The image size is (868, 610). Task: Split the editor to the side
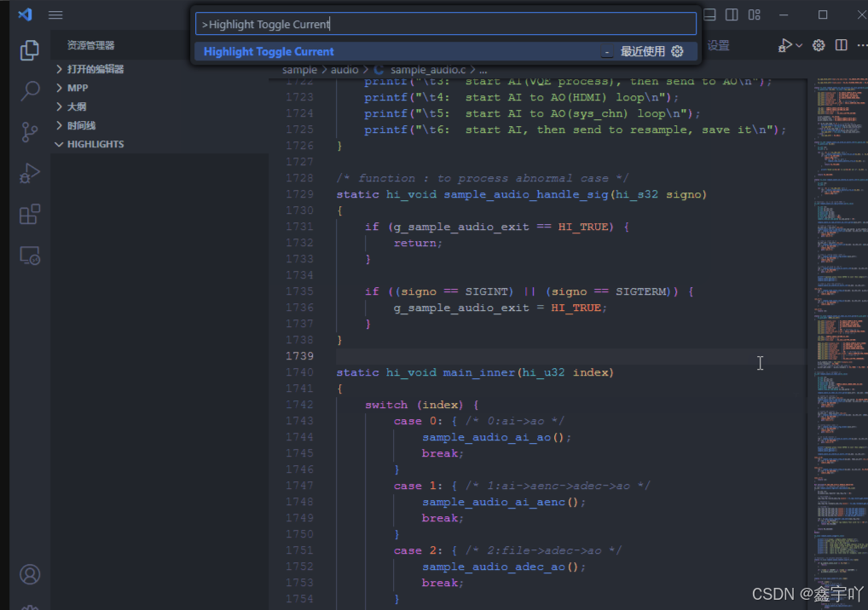tap(841, 45)
